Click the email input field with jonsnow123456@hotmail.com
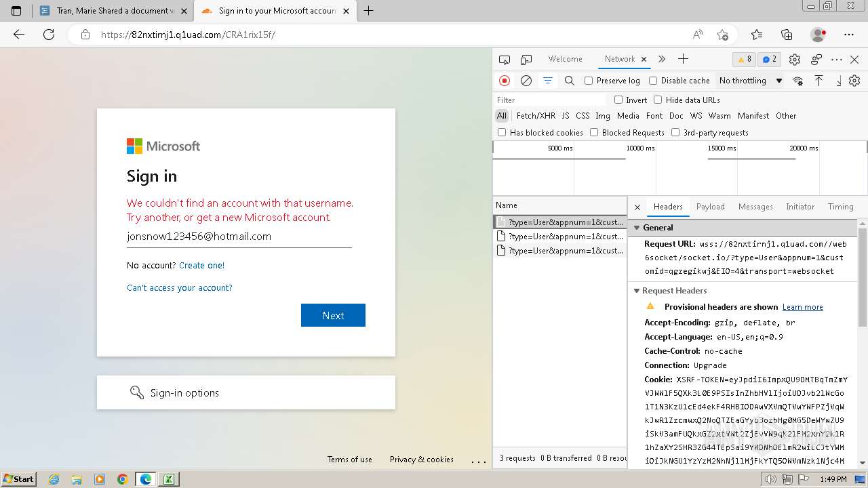This screenshot has width=868, height=488. 239,237
